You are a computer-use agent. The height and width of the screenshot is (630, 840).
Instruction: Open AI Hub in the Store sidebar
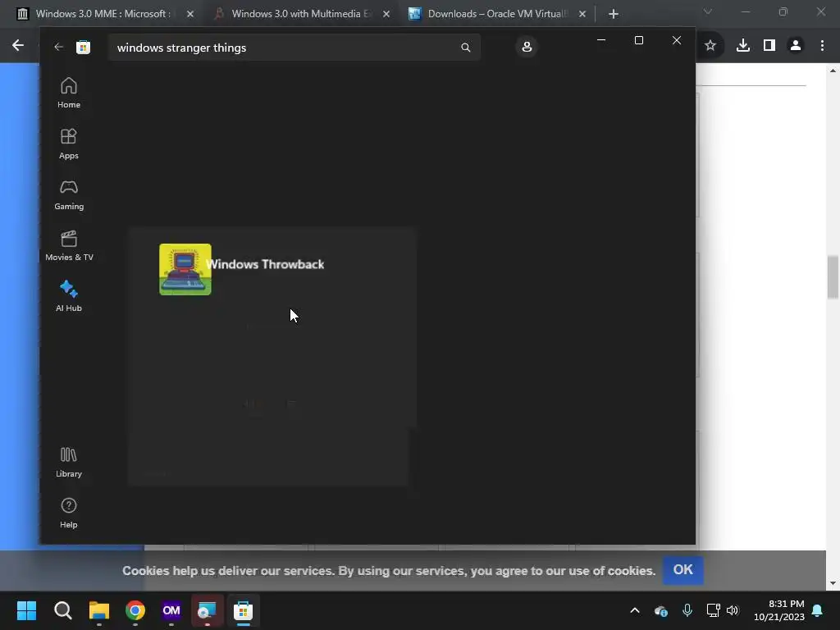(69, 296)
